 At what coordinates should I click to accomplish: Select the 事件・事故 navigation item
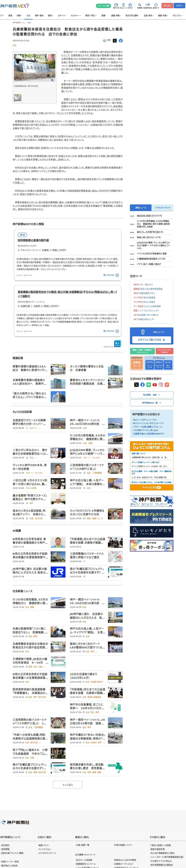[39, 15]
